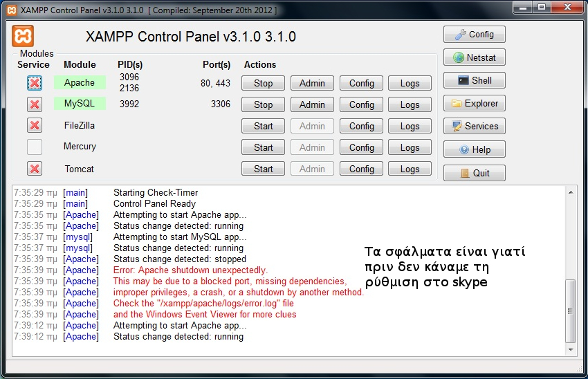View Logs for the Tomcat module

click(x=410, y=169)
